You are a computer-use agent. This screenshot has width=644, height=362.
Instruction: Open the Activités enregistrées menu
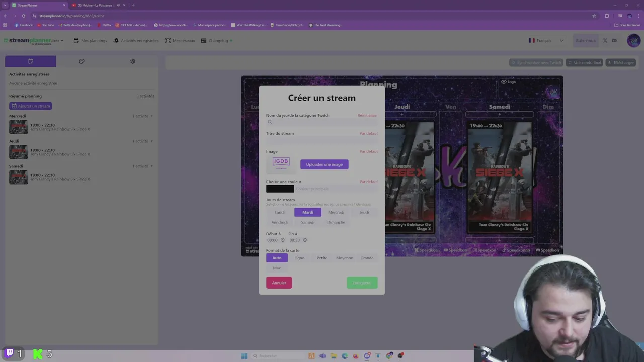point(136,41)
